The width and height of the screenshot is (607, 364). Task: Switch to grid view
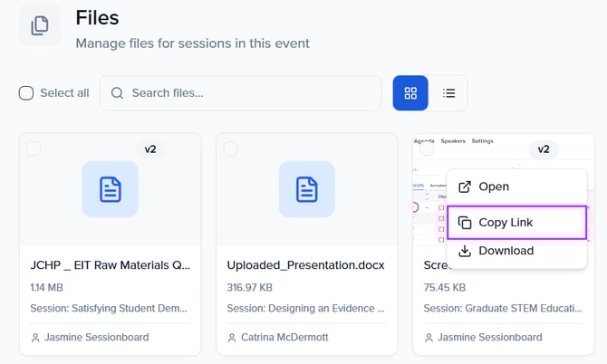[410, 93]
